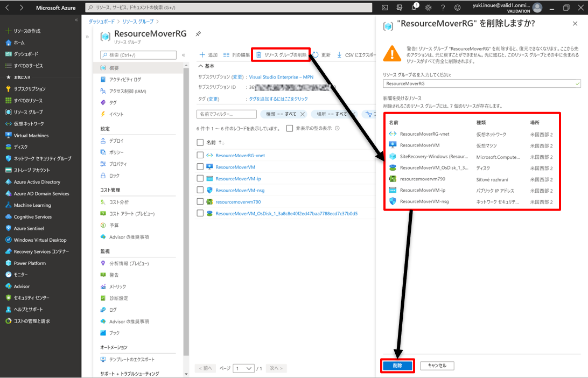The image size is (588, 378).
Task: Check the ResourceMoverVM-nsg row checkbox
Action: point(200,190)
